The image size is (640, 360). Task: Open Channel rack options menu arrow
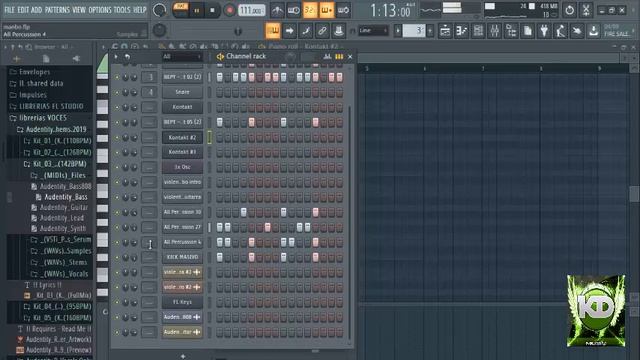(116, 57)
